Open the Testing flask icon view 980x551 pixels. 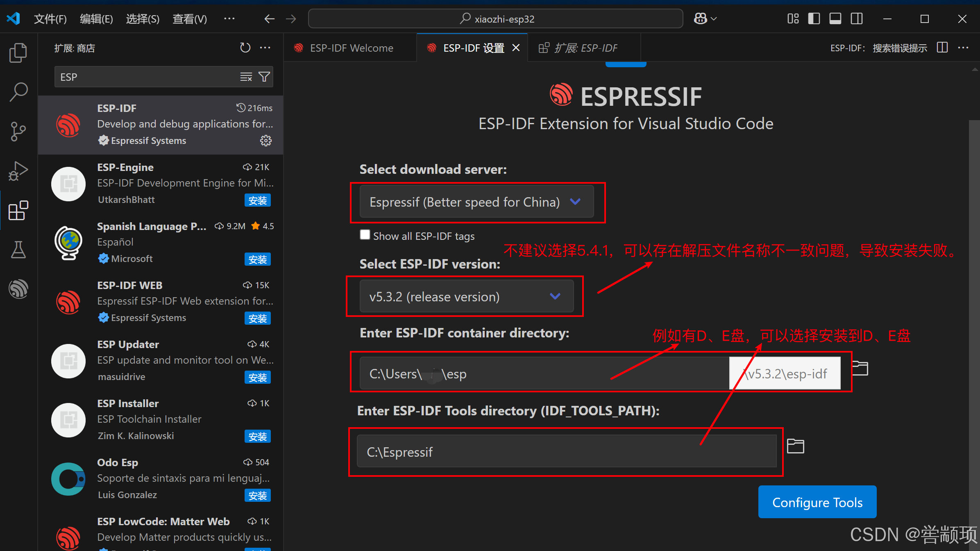click(18, 249)
